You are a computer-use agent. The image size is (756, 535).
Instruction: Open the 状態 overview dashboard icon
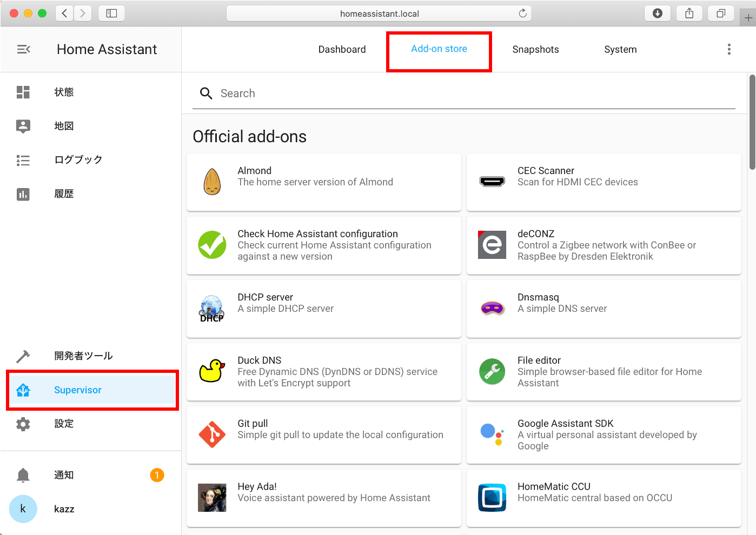click(23, 92)
